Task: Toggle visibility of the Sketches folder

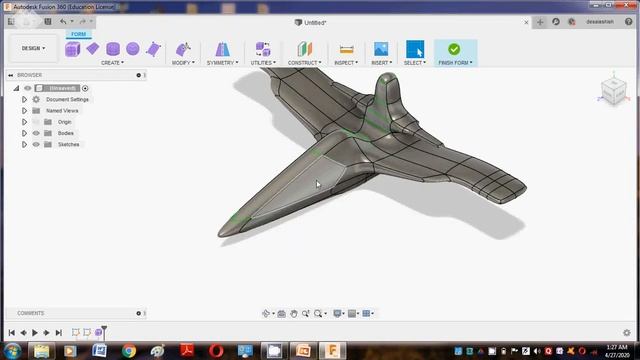Action: 36,144
